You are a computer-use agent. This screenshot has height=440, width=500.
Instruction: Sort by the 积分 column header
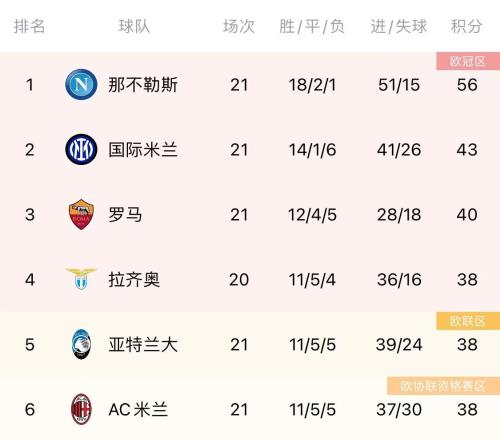466,26
